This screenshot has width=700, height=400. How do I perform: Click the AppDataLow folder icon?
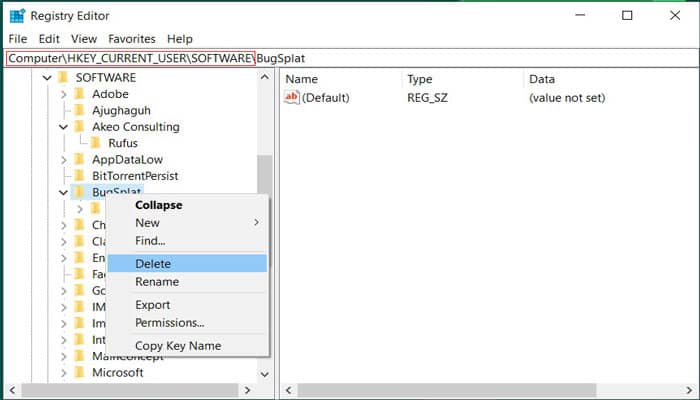click(81, 159)
